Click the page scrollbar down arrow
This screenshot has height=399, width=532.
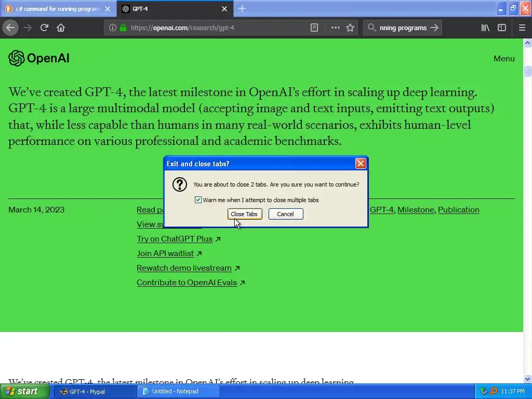point(527,379)
